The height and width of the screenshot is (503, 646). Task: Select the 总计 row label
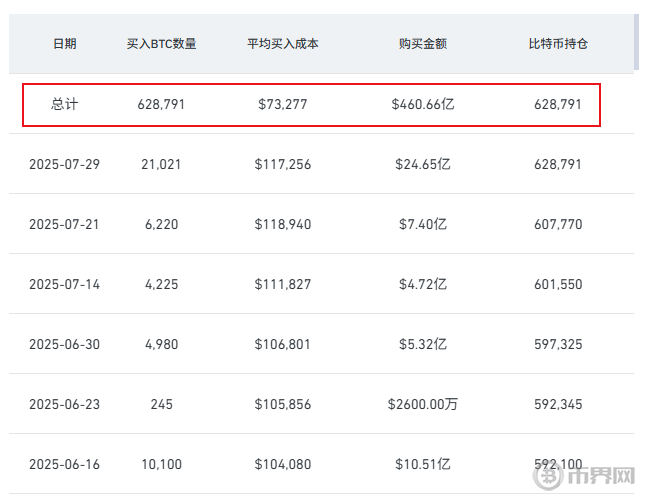pos(64,104)
